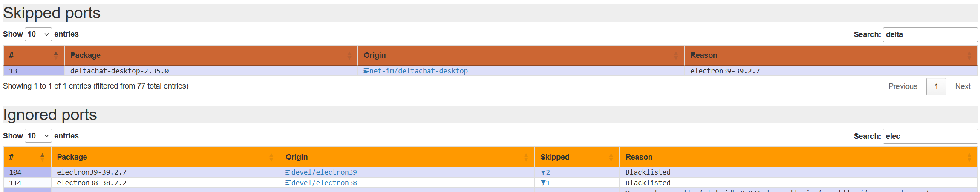Open the Skipped ports entries count dropdown
Screen dimensions: 980x192
pyautogui.click(x=38, y=34)
